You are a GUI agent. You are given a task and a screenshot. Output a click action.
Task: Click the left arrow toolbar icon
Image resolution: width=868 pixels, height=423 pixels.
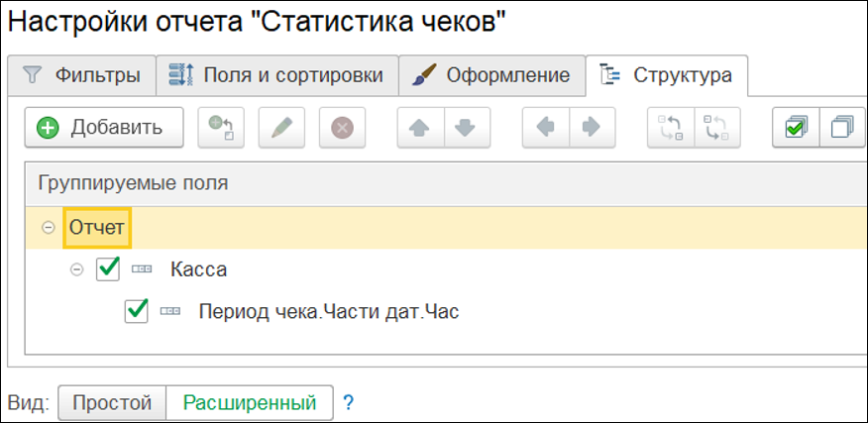pos(545,128)
